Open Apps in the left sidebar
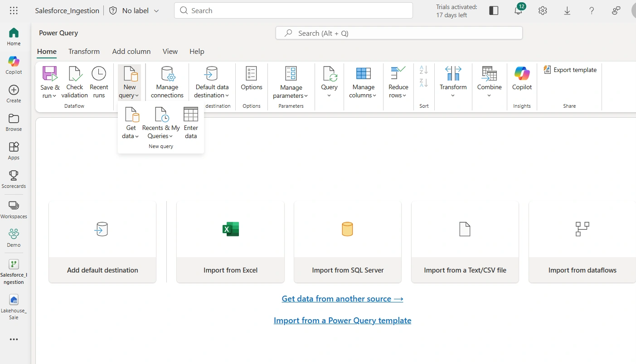The width and height of the screenshot is (636, 364). (14, 151)
